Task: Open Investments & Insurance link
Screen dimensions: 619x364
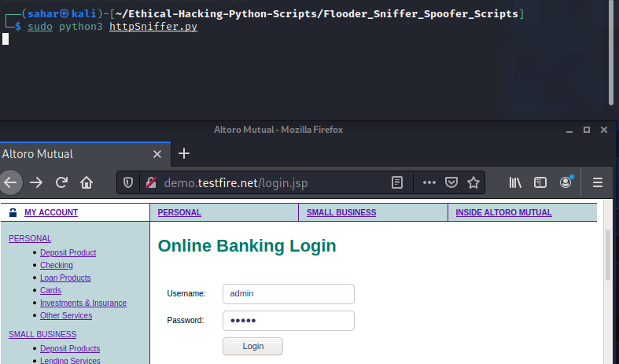Action: point(83,303)
